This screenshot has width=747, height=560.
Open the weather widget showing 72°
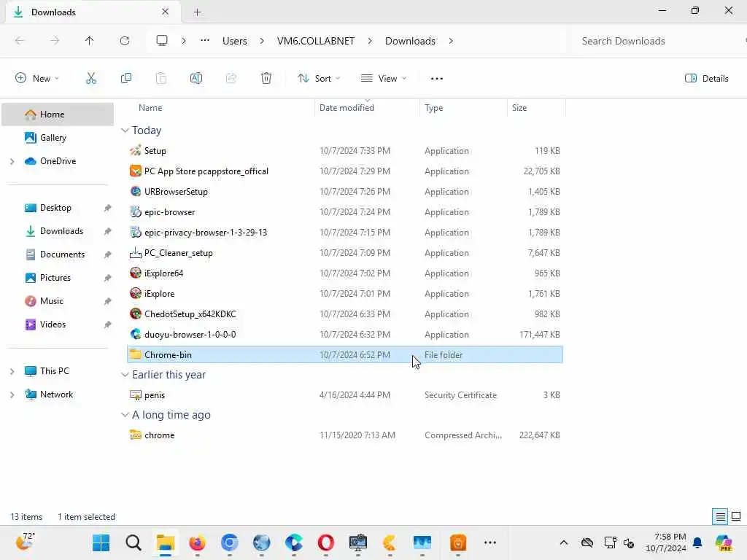(25, 541)
